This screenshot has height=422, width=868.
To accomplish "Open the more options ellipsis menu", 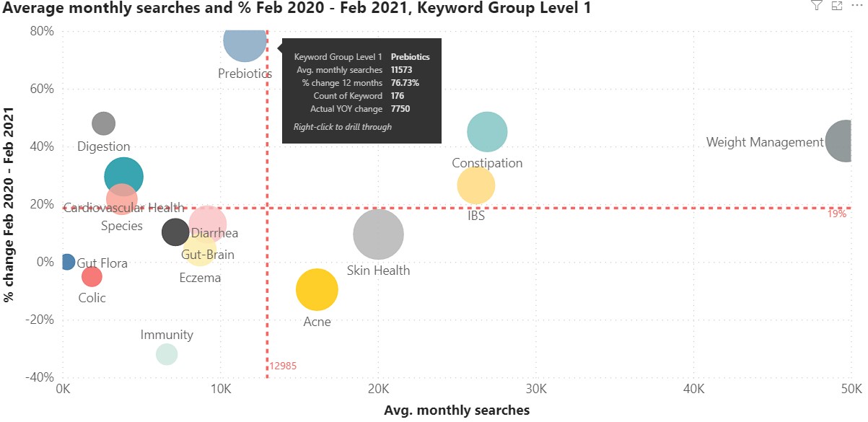I will 857,6.
